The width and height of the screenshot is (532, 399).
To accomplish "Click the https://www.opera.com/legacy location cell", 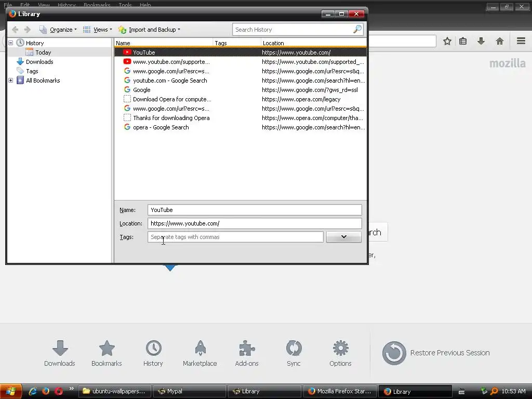I will (301, 99).
